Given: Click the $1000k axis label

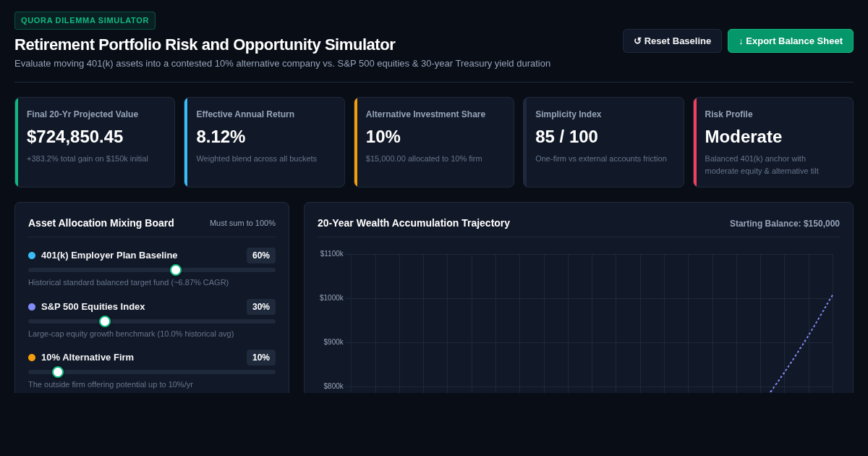Looking at the screenshot, I should pos(332,298).
